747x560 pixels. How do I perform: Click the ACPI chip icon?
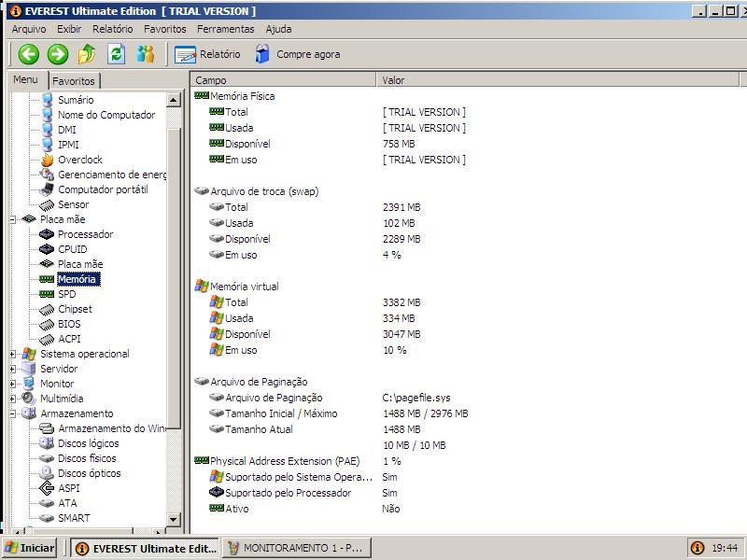(x=47, y=340)
